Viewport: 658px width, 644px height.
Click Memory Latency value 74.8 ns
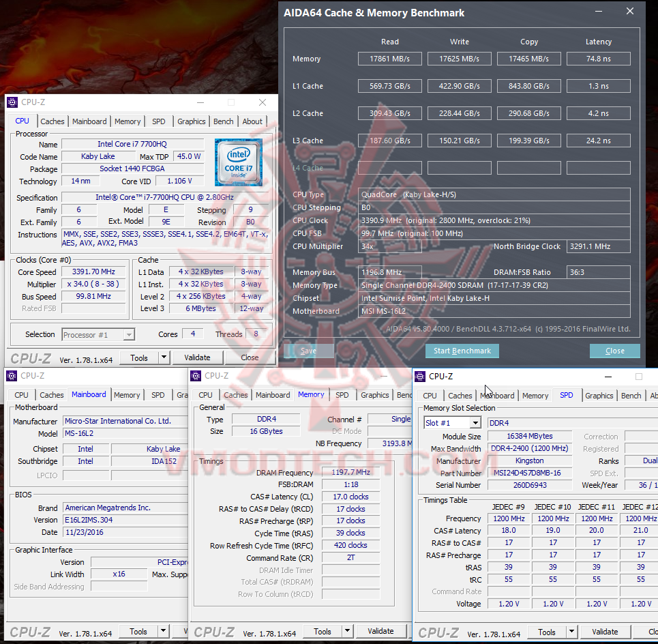[599, 59]
